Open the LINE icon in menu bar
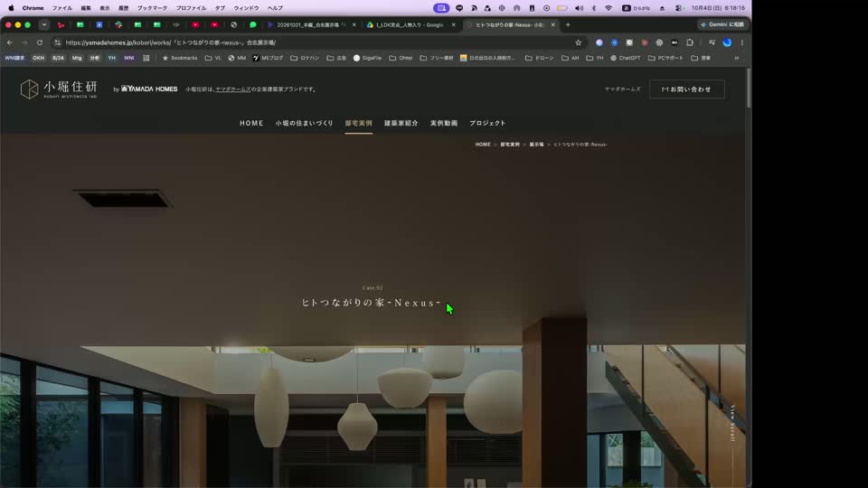868x488 pixels. click(x=459, y=8)
